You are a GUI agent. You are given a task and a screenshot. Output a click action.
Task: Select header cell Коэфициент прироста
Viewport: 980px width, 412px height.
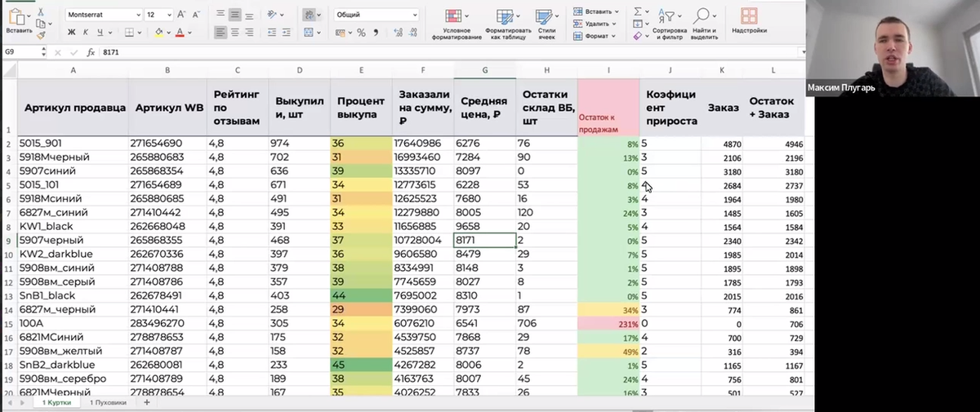[671, 108]
